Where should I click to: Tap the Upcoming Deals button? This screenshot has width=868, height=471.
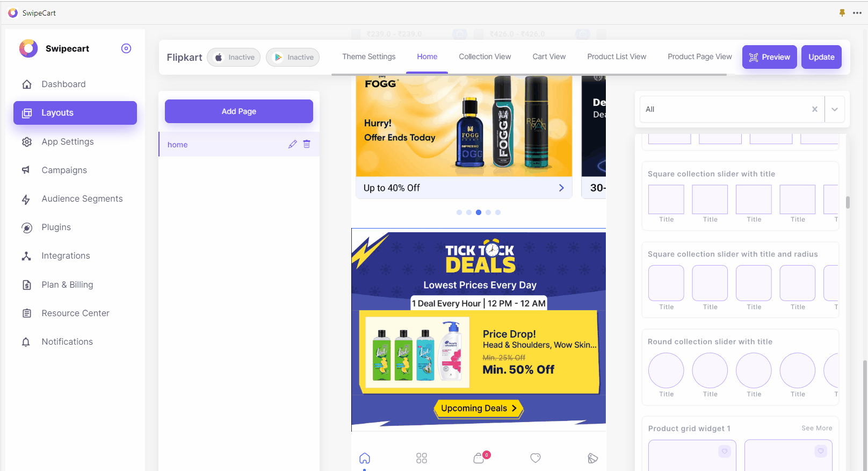(x=479, y=409)
